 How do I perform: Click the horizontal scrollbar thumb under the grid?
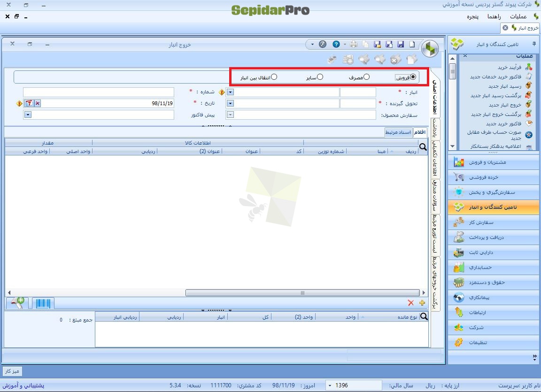[302, 292]
